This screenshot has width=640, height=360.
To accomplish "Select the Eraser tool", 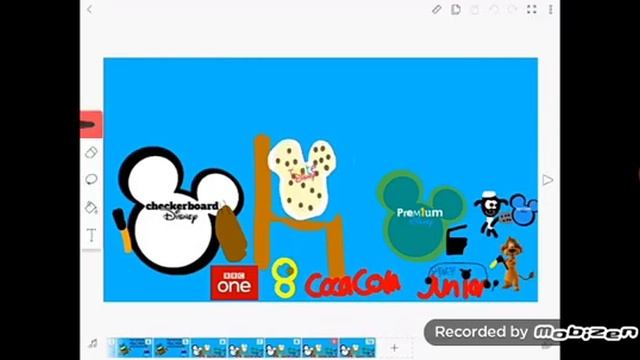I will coord(91,153).
